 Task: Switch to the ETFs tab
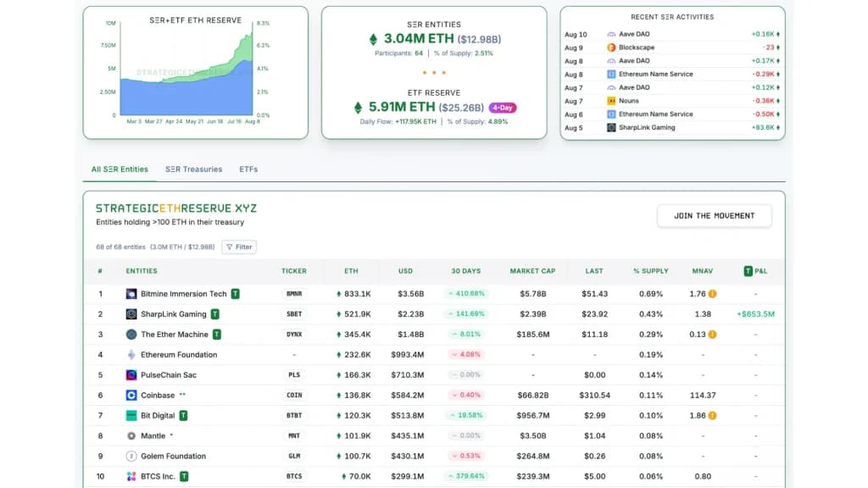tap(248, 169)
